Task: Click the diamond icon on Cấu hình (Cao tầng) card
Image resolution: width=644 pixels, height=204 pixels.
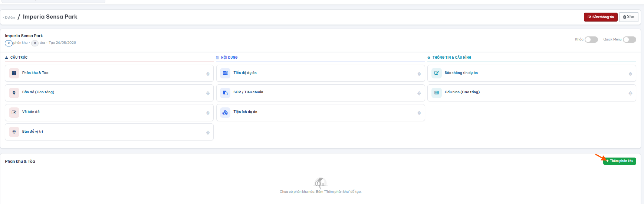Action: click(x=630, y=93)
